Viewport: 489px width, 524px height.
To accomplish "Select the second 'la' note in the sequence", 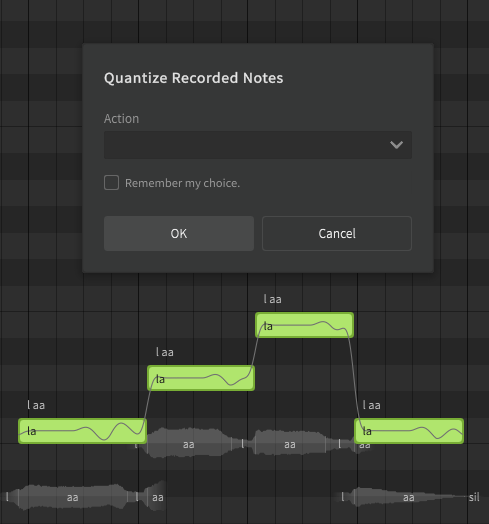I will tap(201, 378).
